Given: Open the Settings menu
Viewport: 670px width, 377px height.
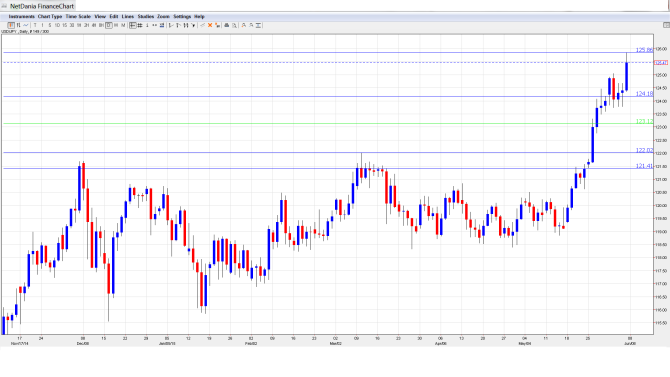Looking at the screenshot, I should coord(182,17).
